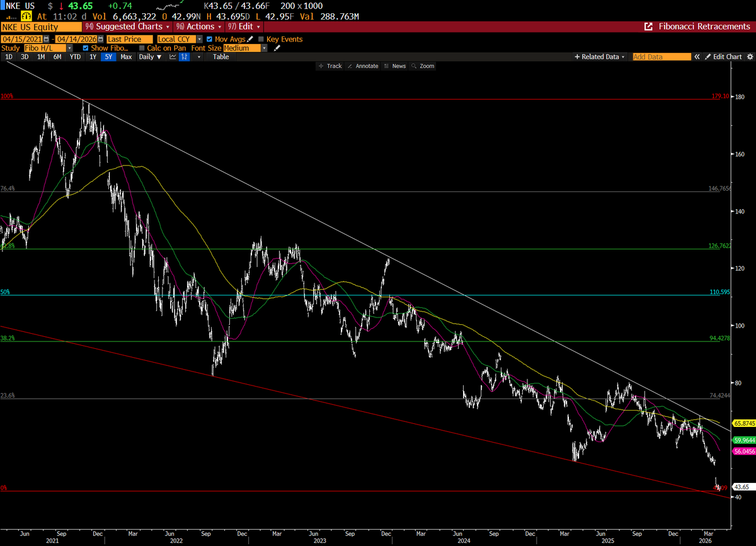Select the 3D range tab
The width and height of the screenshot is (756, 546).
click(25, 57)
